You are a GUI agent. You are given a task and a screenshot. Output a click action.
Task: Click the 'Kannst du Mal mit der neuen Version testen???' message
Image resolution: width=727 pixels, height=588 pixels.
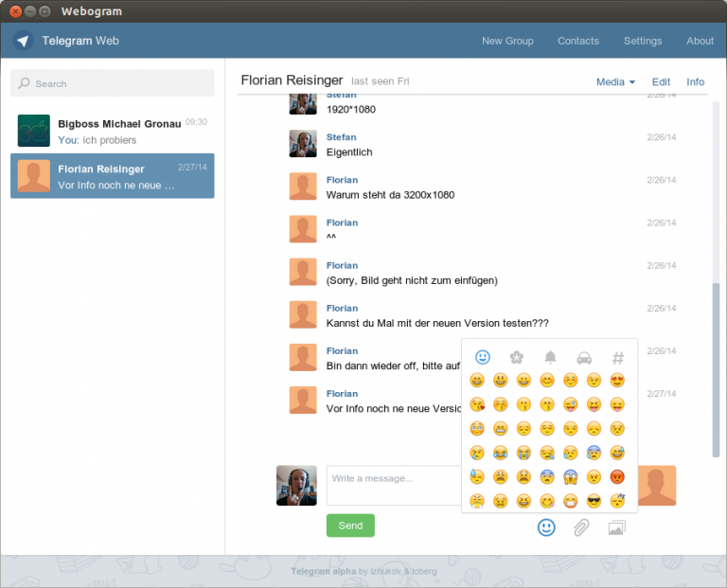click(x=437, y=323)
